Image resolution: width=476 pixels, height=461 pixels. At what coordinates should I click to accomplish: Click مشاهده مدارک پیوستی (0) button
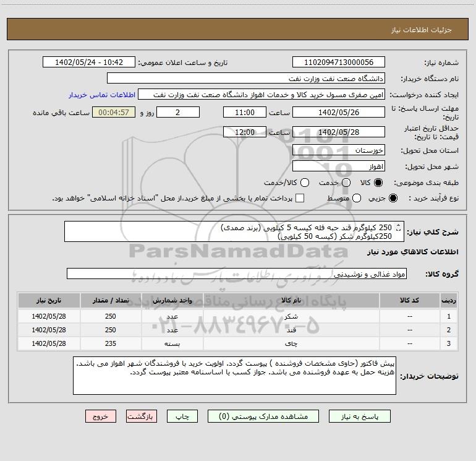(263, 416)
